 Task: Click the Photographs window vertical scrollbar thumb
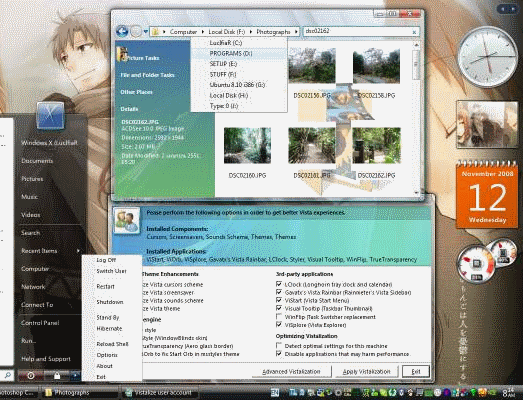click(x=416, y=64)
